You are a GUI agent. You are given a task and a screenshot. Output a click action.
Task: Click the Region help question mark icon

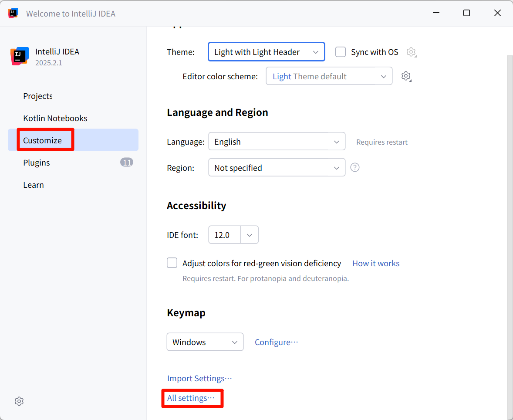355,167
